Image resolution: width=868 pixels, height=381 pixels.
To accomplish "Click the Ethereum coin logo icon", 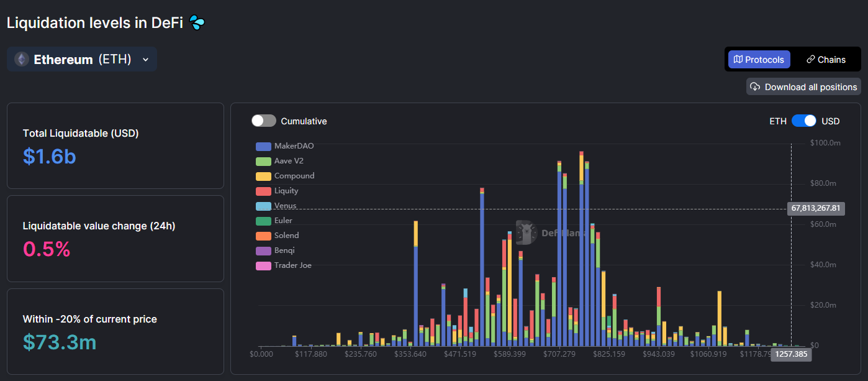I will tap(22, 60).
